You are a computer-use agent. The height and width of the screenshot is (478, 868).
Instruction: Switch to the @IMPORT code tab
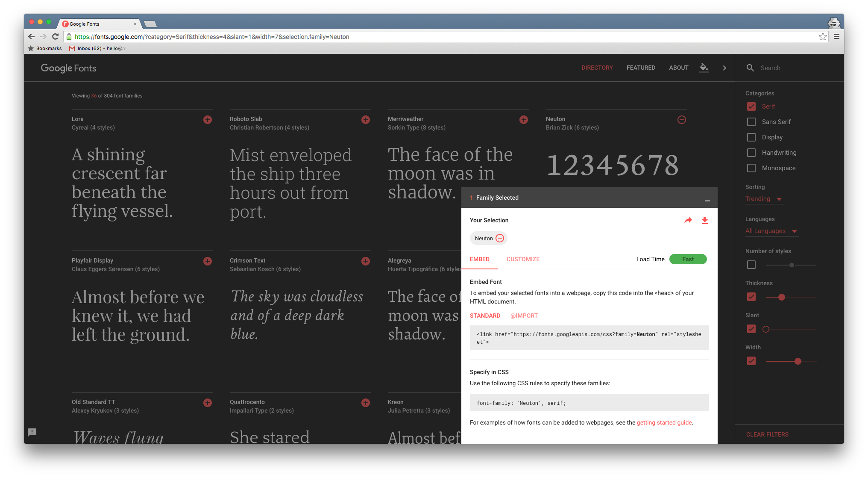(524, 316)
